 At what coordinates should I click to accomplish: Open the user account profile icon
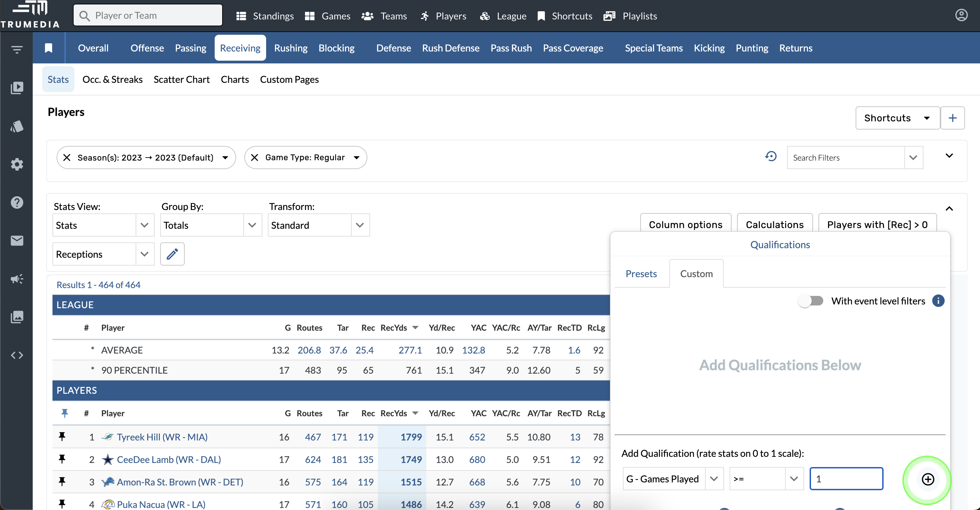[961, 15]
